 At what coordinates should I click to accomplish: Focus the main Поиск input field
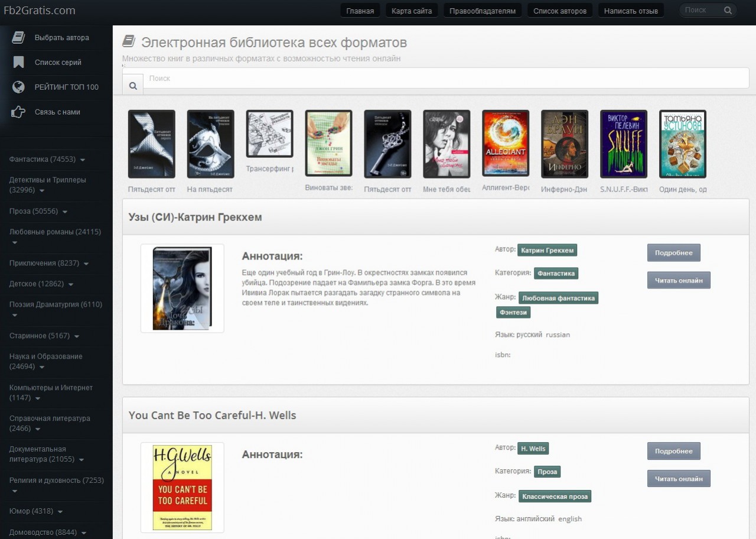point(445,78)
